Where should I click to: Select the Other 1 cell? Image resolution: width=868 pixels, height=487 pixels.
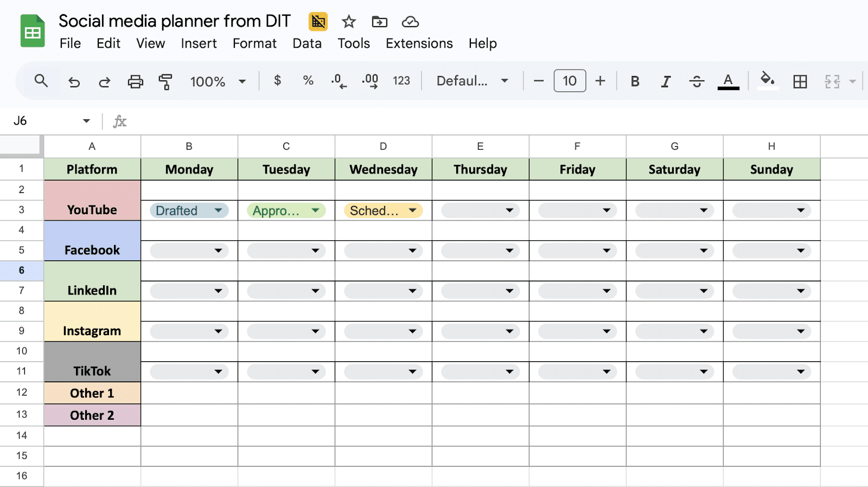(92, 393)
